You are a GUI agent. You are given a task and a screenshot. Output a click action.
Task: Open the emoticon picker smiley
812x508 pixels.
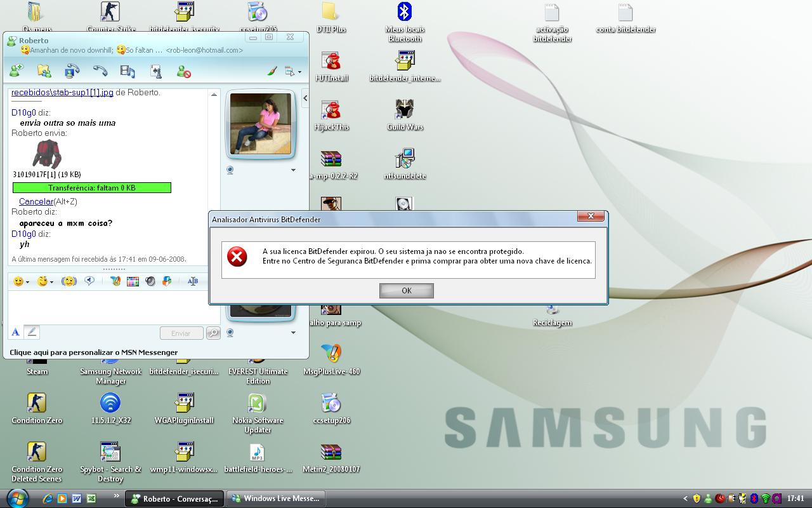(x=22, y=281)
